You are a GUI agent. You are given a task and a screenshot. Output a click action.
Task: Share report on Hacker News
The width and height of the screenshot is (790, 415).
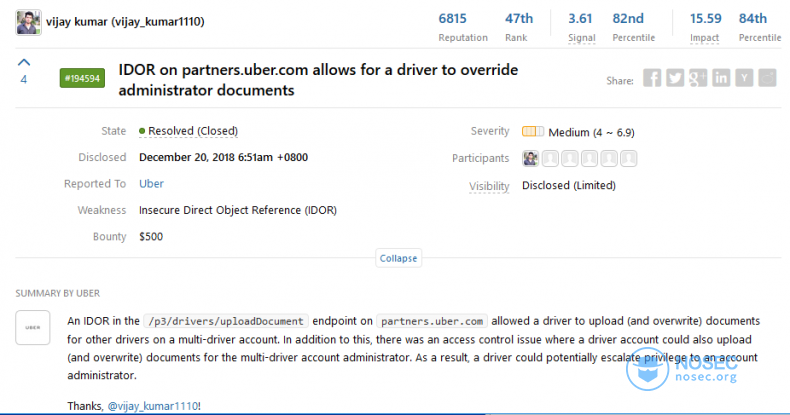click(x=744, y=79)
